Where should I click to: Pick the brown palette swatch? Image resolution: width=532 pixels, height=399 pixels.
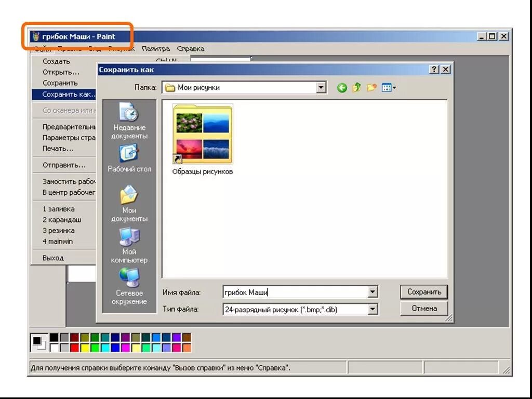187,337
